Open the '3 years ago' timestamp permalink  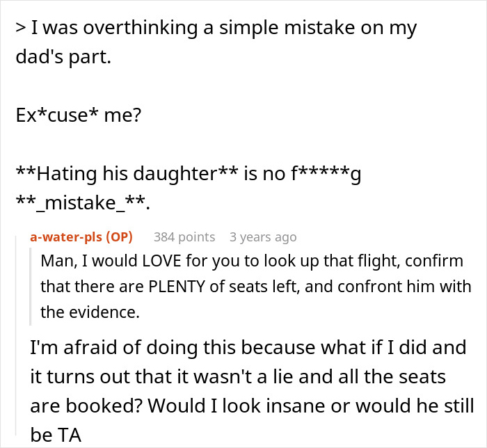pos(263,237)
